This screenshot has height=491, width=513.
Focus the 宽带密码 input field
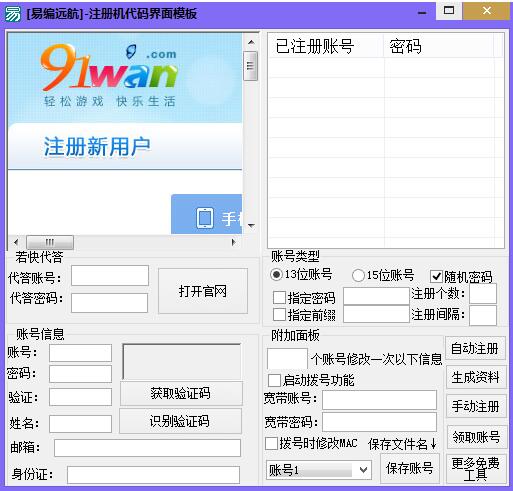click(x=380, y=422)
